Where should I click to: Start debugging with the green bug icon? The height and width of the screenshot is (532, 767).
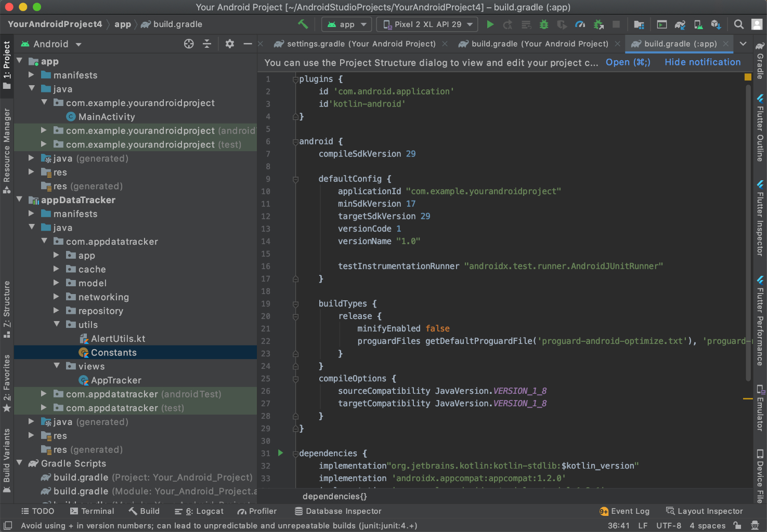(544, 24)
